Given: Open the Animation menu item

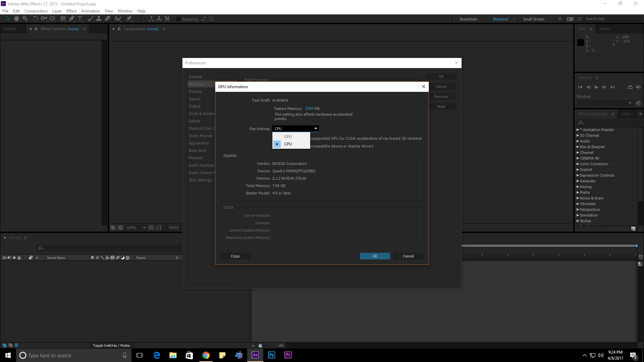Looking at the screenshot, I should (90, 11).
